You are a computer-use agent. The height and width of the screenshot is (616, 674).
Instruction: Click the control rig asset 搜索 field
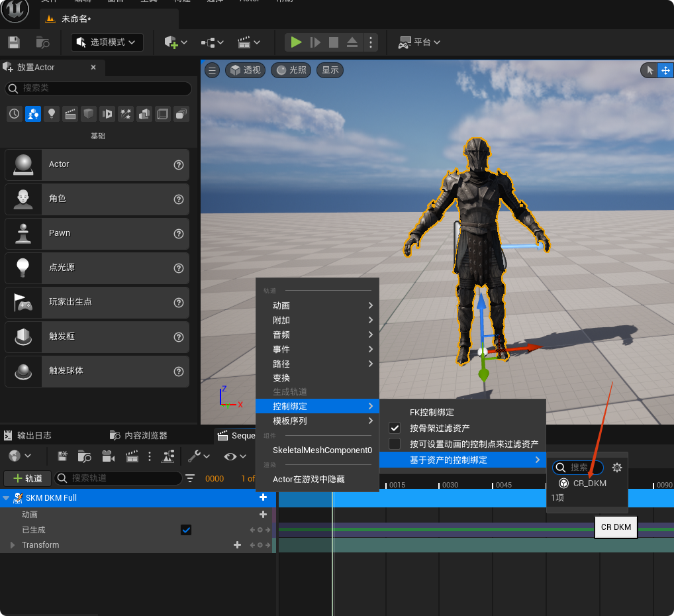click(x=578, y=468)
